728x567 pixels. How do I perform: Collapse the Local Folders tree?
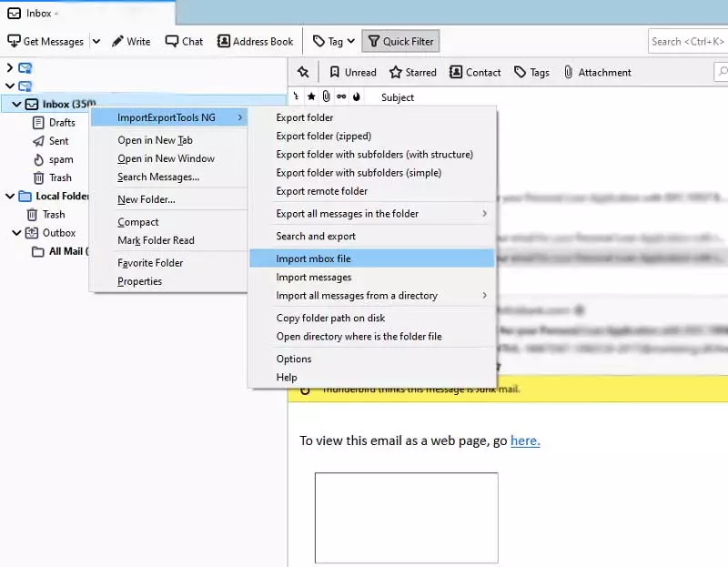click(x=9, y=197)
